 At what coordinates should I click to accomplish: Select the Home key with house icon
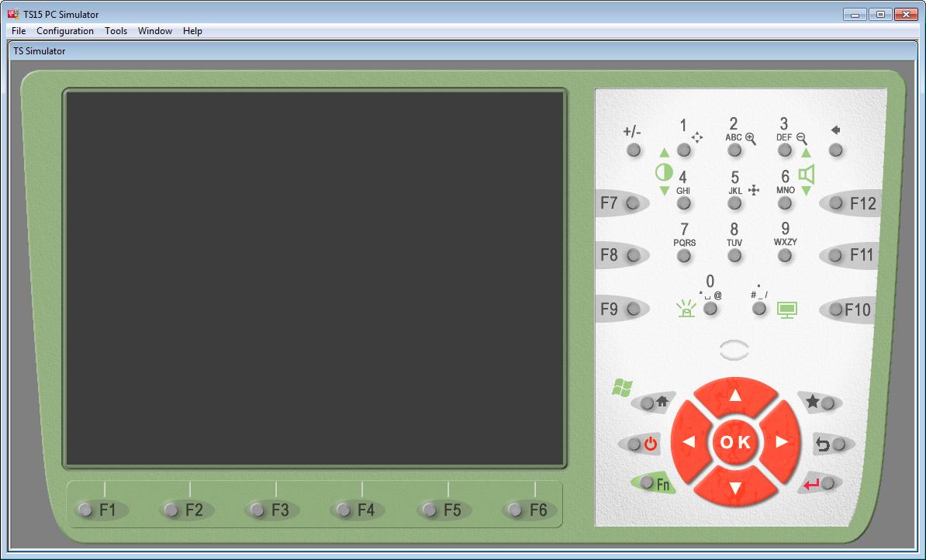click(x=647, y=403)
